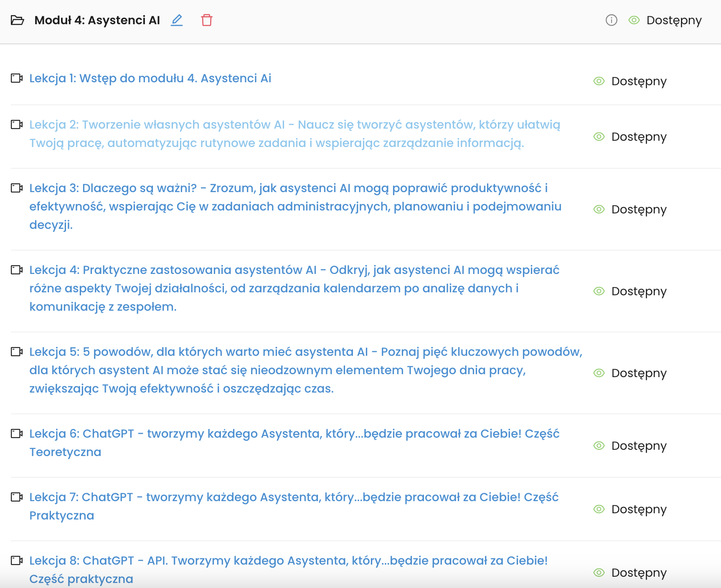Image resolution: width=721 pixels, height=588 pixels.
Task: Click Dostępny label in module header
Action: pos(674,20)
